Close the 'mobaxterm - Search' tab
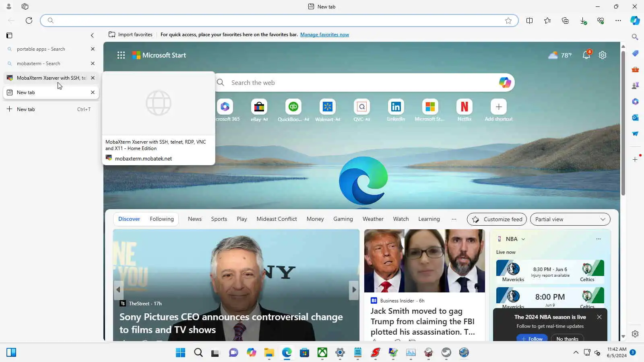 [93, 64]
